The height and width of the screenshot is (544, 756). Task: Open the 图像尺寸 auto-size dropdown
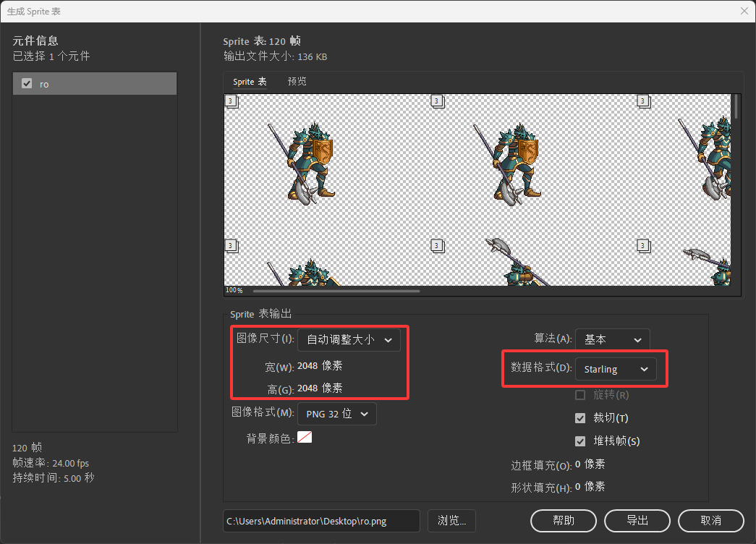point(349,339)
